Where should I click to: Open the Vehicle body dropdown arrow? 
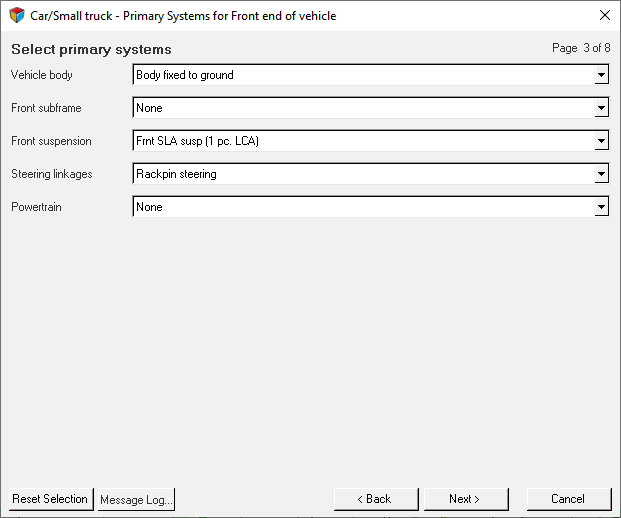point(601,75)
